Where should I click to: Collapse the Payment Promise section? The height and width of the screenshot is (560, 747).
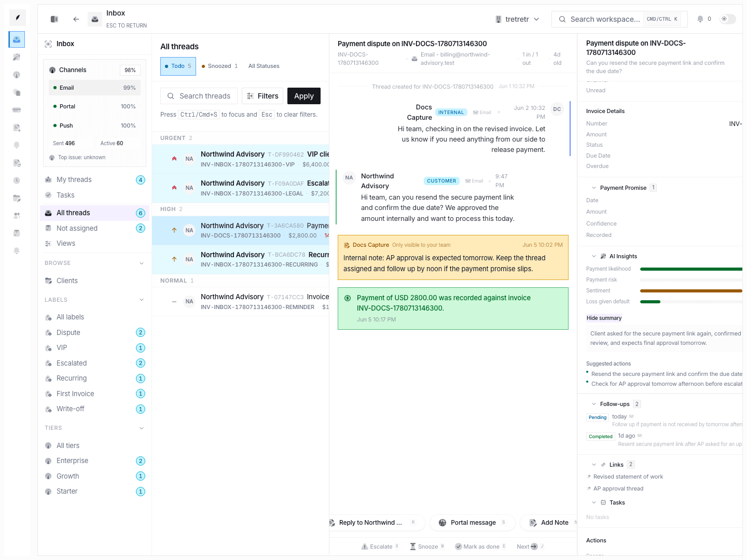tap(594, 188)
